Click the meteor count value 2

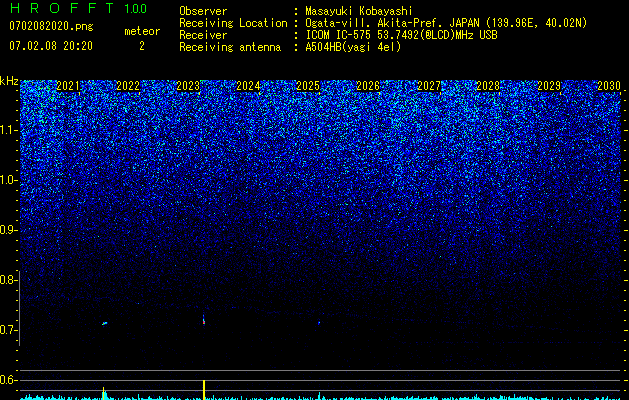click(142, 46)
